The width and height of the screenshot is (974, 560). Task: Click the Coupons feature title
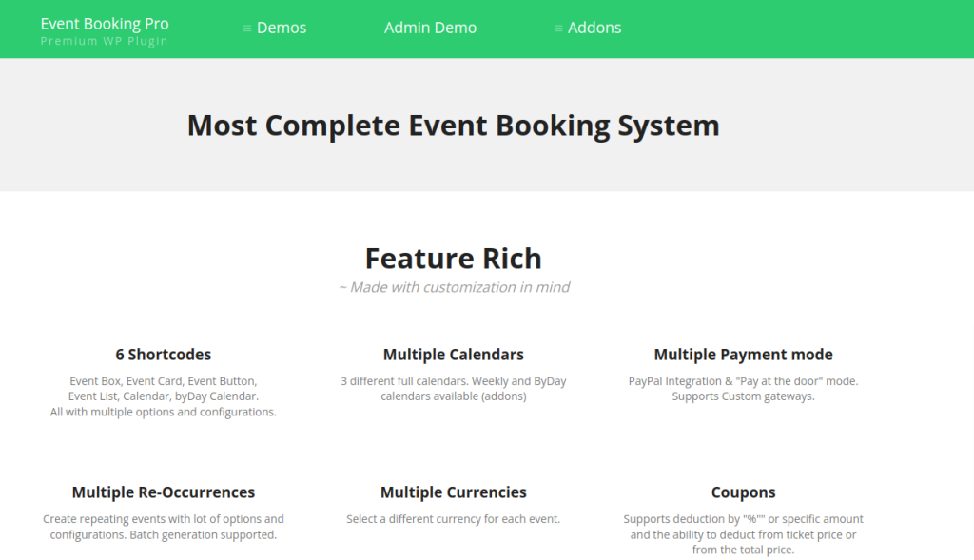click(x=743, y=492)
